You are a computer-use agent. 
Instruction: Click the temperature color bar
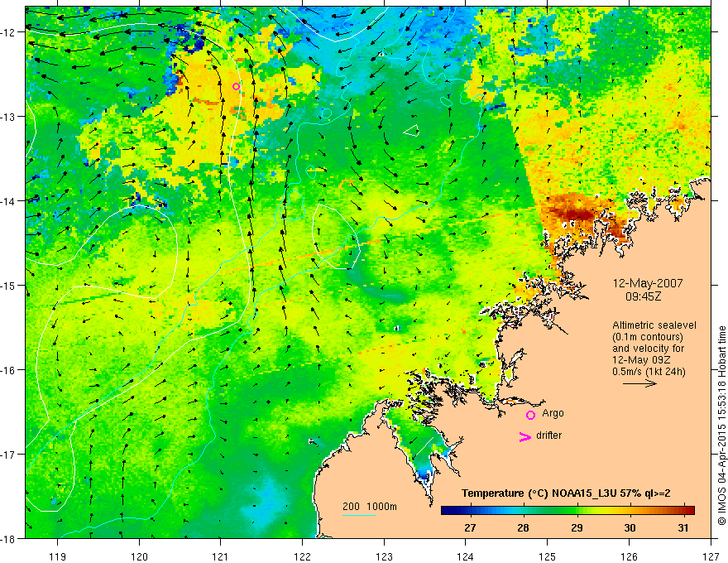[x=568, y=510]
